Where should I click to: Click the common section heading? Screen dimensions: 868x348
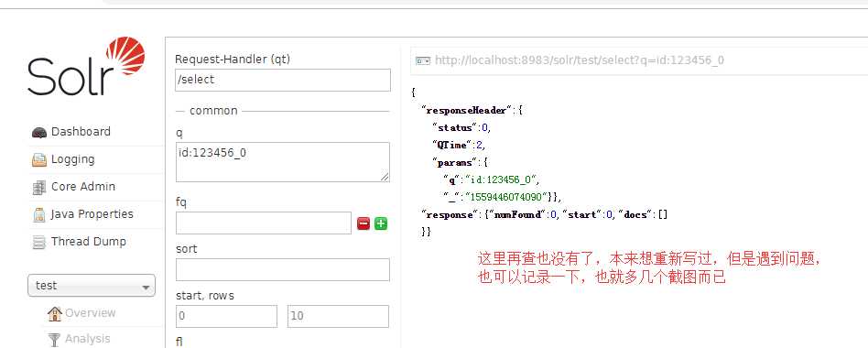point(213,111)
